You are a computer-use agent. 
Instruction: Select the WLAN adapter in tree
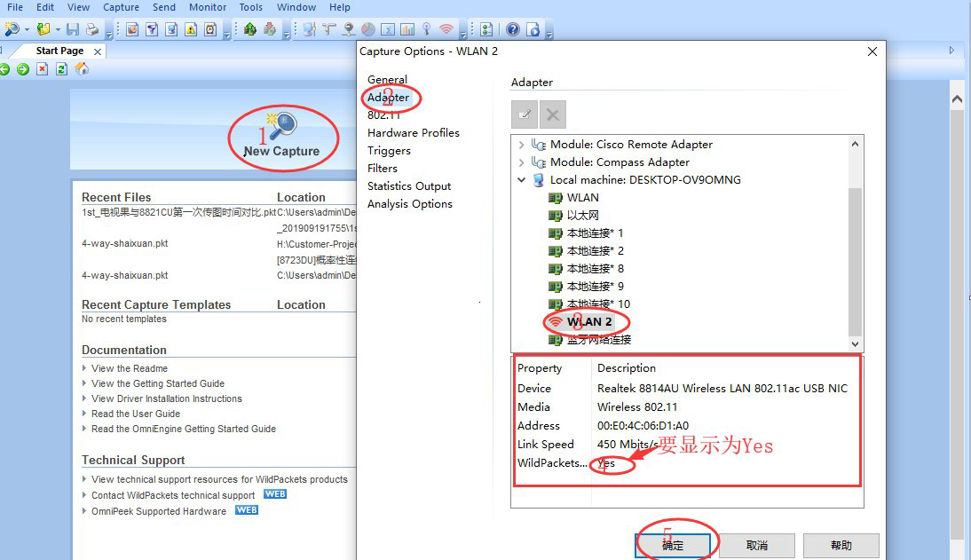pyautogui.click(x=583, y=198)
